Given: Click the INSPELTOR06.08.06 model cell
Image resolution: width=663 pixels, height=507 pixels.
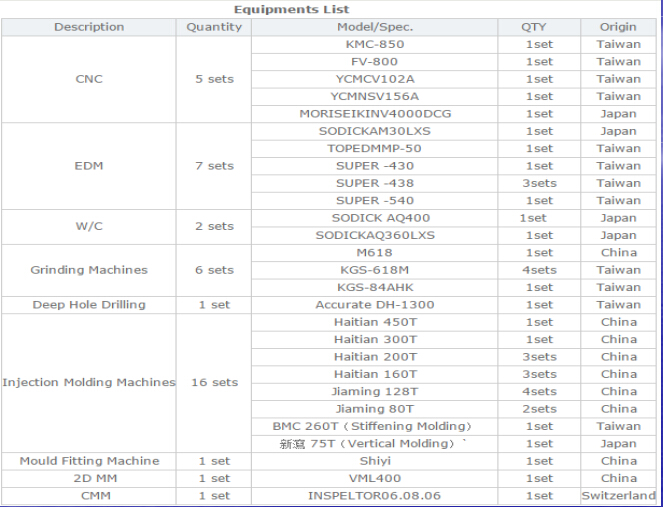Looking at the screenshot, I should 375,496.
